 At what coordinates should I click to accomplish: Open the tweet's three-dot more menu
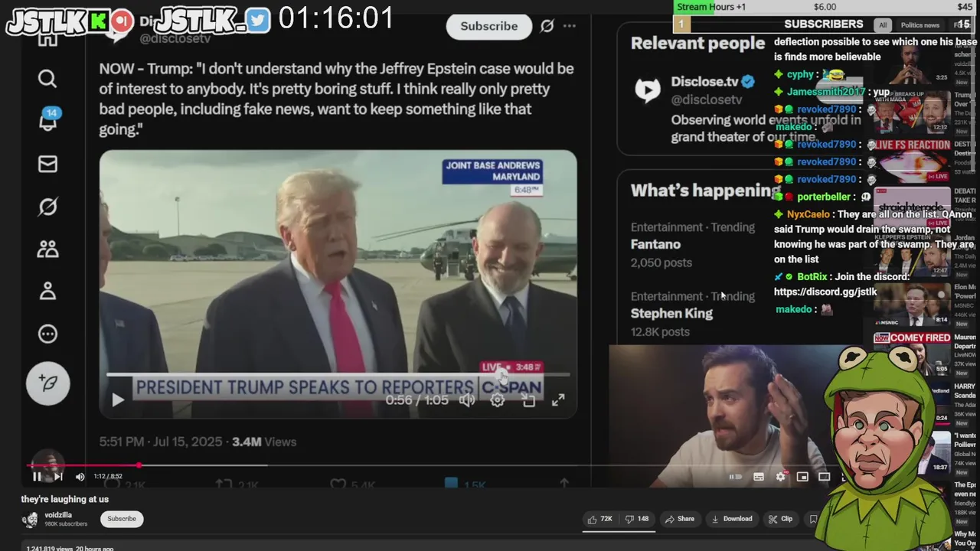click(570, 26)
